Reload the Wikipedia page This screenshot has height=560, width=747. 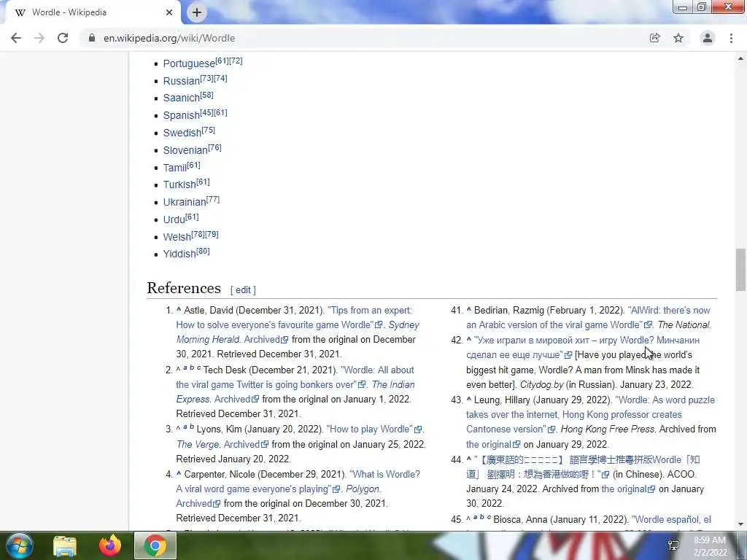pyautogui.click(x=63, y=38)
